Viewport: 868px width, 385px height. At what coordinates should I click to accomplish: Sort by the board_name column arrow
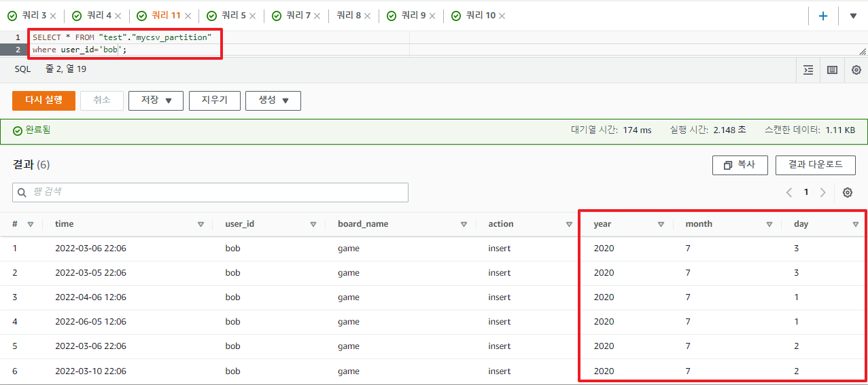[x=464, y=224]
